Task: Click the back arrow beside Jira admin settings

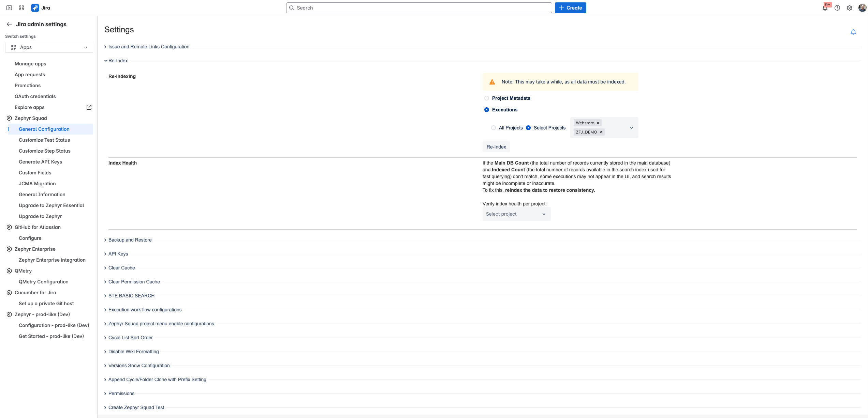Action: tap(9, 24)
